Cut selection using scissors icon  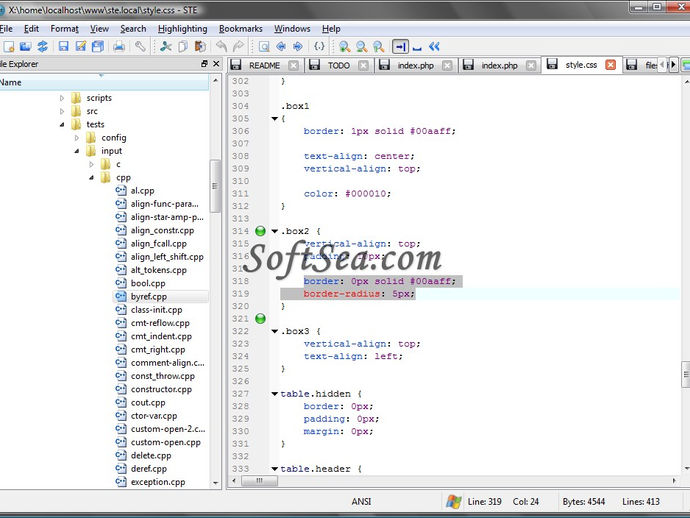(x=166, y=46)
